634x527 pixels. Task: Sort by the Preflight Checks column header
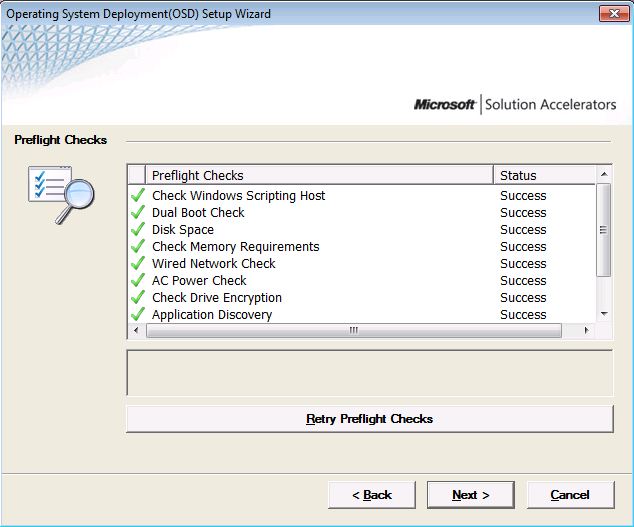(319, 175)
